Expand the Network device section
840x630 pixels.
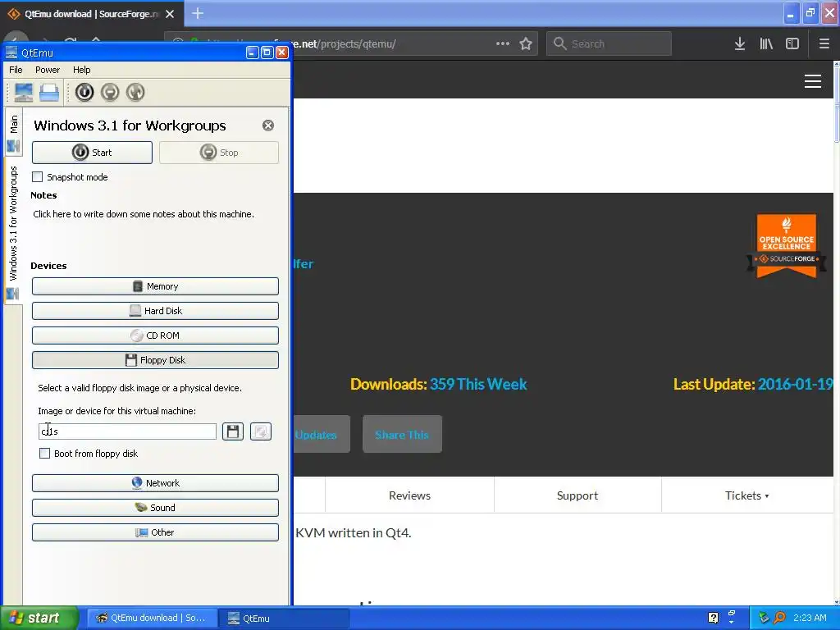point(155,482)
